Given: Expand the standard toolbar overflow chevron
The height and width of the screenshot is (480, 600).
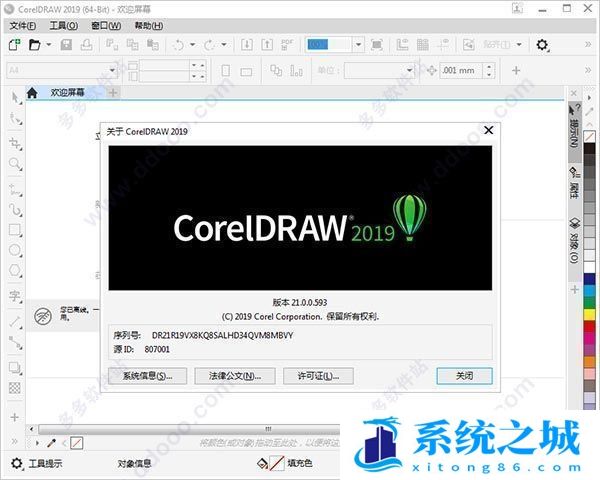Looking at the screenshot, I should tap(588, 45).
